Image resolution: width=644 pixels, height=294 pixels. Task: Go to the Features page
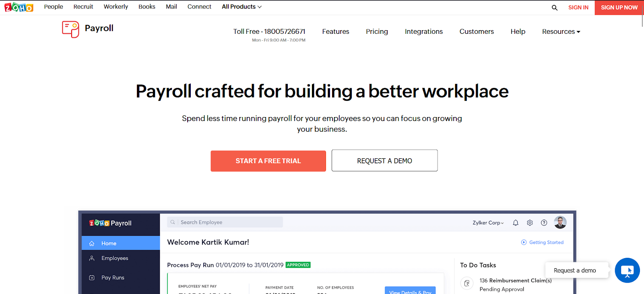pos(336,31)
